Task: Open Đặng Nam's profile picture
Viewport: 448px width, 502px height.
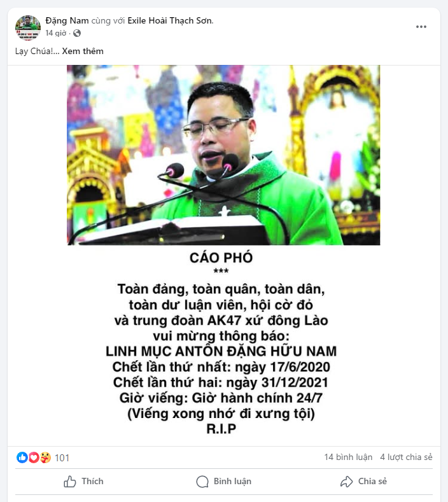Action: [28, 28]
